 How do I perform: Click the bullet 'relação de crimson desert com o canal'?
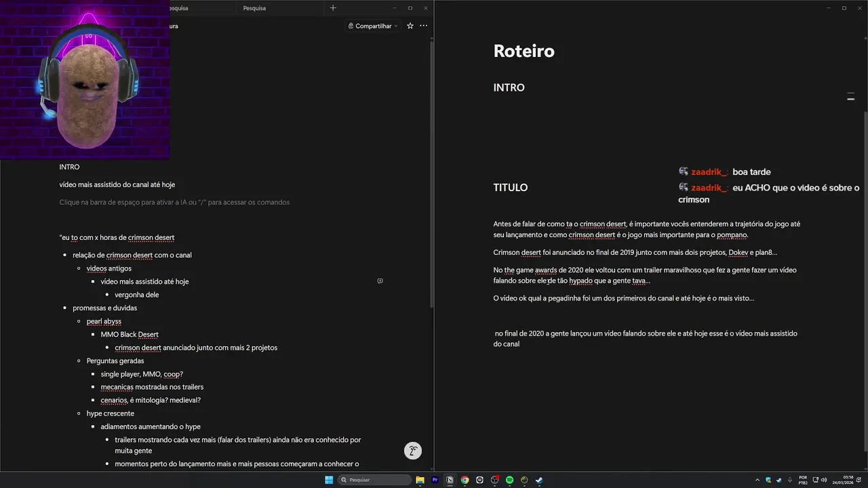pyautogui.click(x=132, y=255)
